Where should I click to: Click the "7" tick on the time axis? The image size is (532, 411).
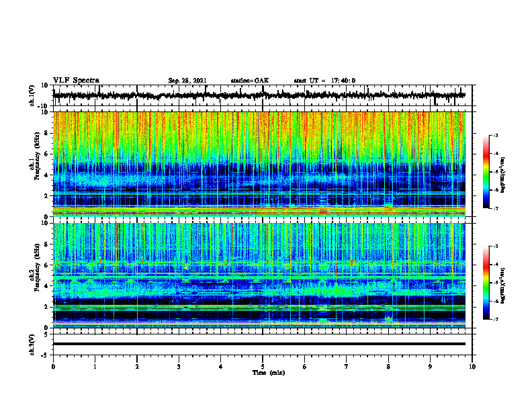(347, 367)
